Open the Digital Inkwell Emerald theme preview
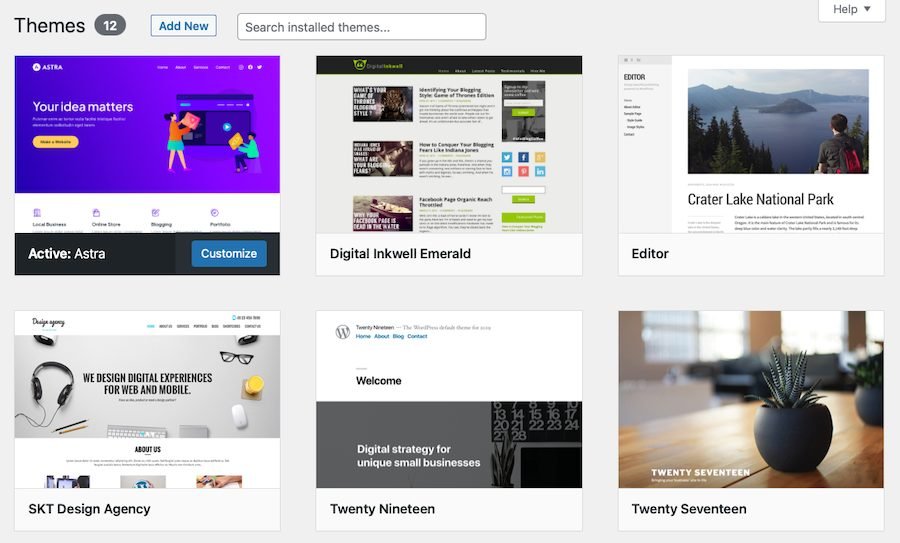Viewport: 900px width, 543px height. (x=449, y=144)
